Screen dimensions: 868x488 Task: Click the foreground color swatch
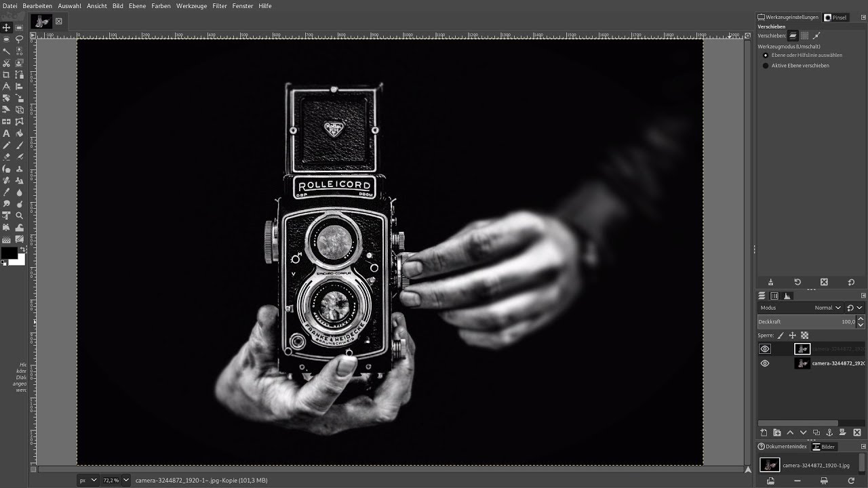9,253
